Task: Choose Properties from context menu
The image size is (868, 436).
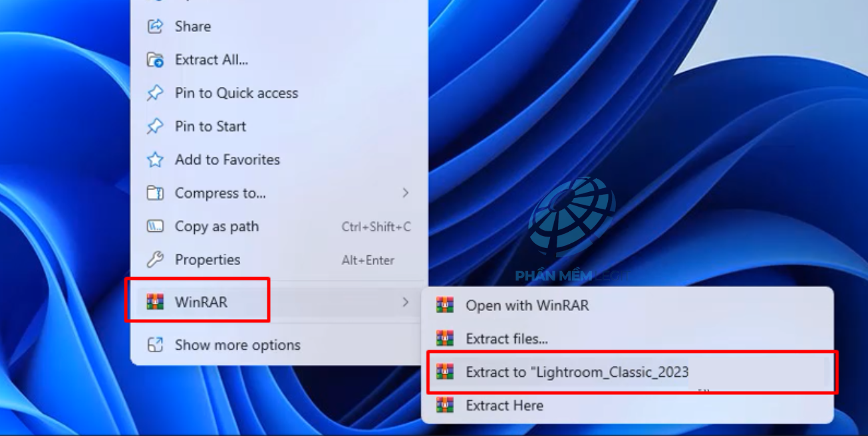Action: tap(279, 259)
